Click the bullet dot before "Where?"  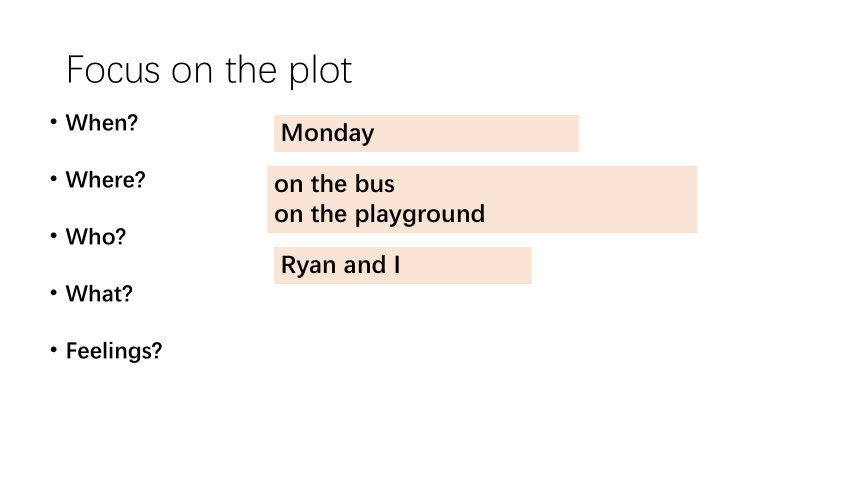click(53, 178)
